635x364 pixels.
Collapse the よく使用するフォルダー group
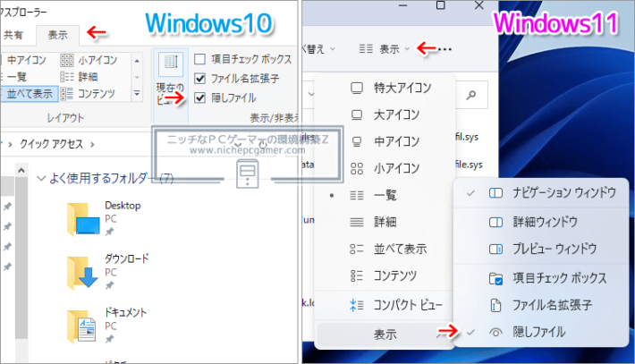click(x=41, y=179)
